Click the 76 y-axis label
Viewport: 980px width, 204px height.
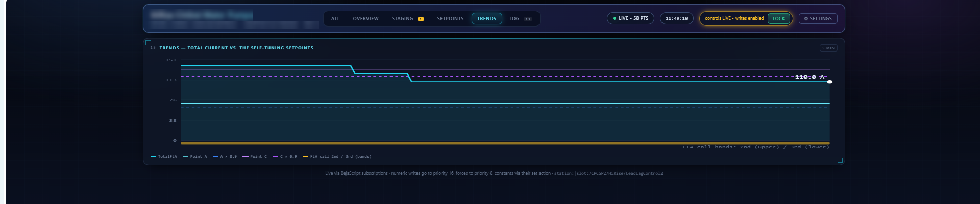173,100
